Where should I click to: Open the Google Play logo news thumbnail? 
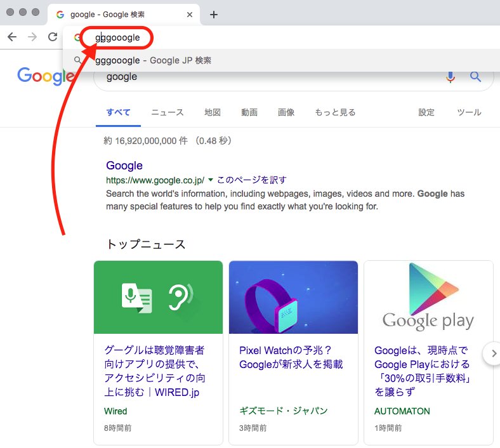coord(428,297)
